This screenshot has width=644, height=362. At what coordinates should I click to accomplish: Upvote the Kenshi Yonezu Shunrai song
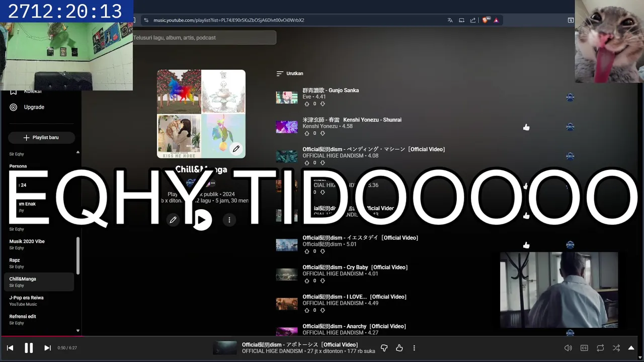point(307,133)
